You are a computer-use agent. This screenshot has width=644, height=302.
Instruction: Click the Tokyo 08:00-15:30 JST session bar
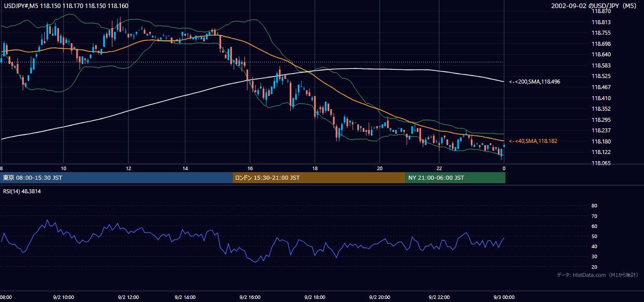tap(116, 178)
